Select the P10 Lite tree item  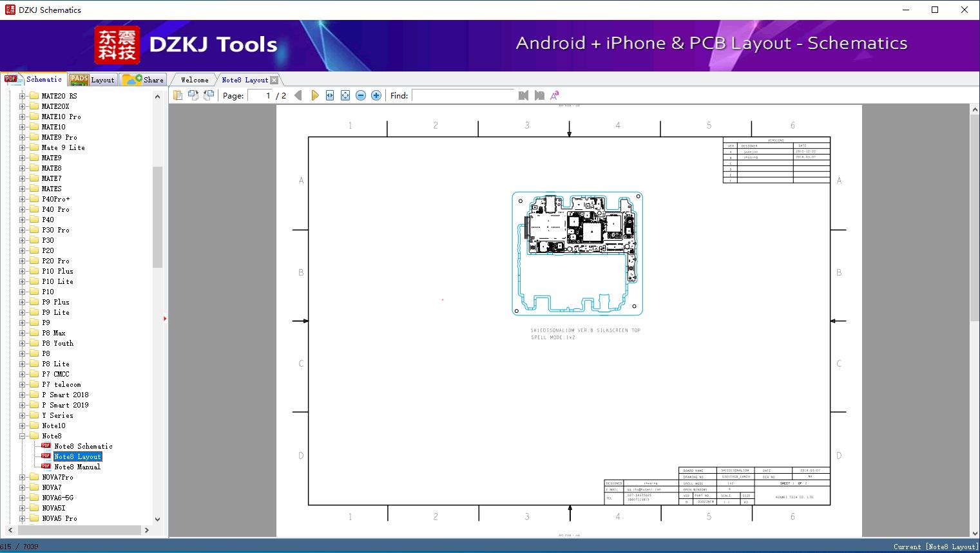point(57,281)
